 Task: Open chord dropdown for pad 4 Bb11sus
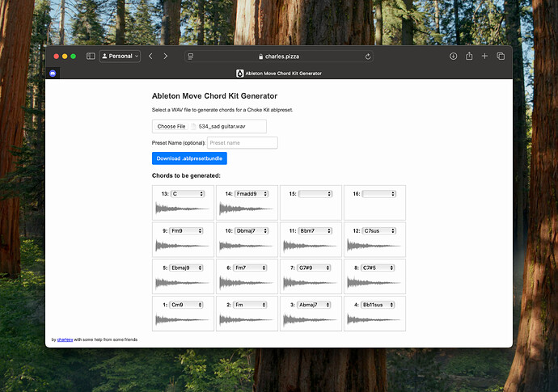tap(378, 305)
